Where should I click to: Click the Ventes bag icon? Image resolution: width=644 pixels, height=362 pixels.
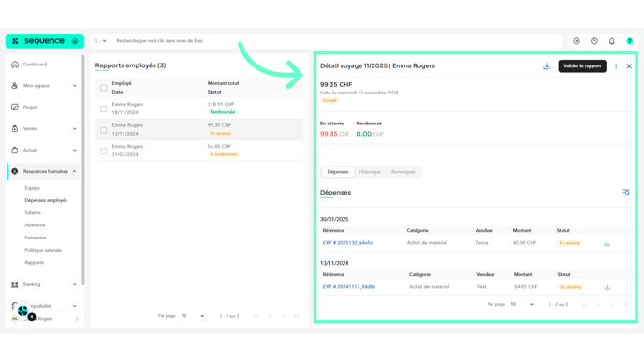coord(15,128)
